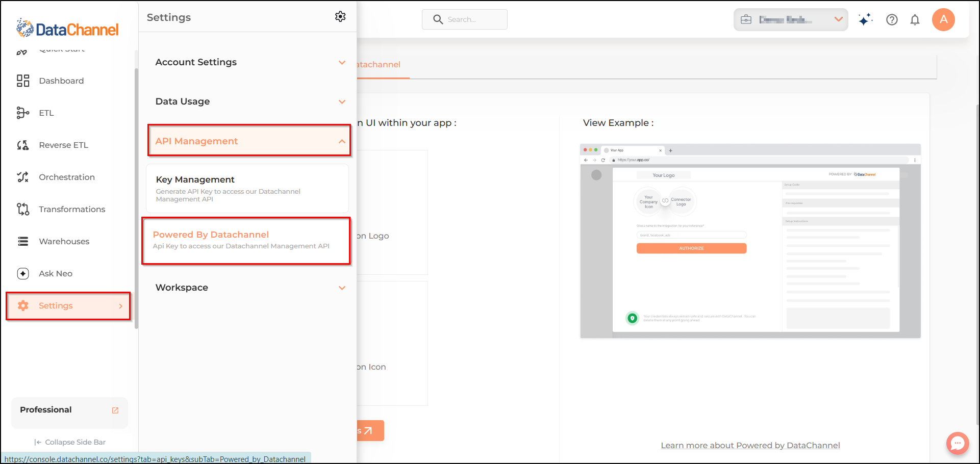Open the workspace selector dropdown arrow

tap(838, 19)
